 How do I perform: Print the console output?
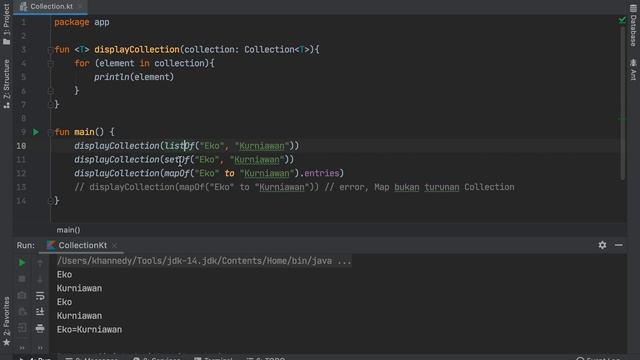(40, 328)
